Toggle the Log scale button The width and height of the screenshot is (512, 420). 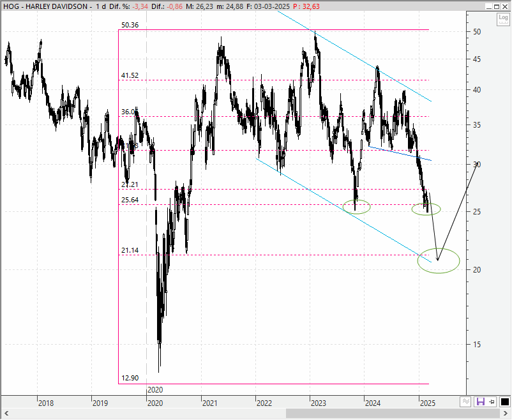[503, 19]
